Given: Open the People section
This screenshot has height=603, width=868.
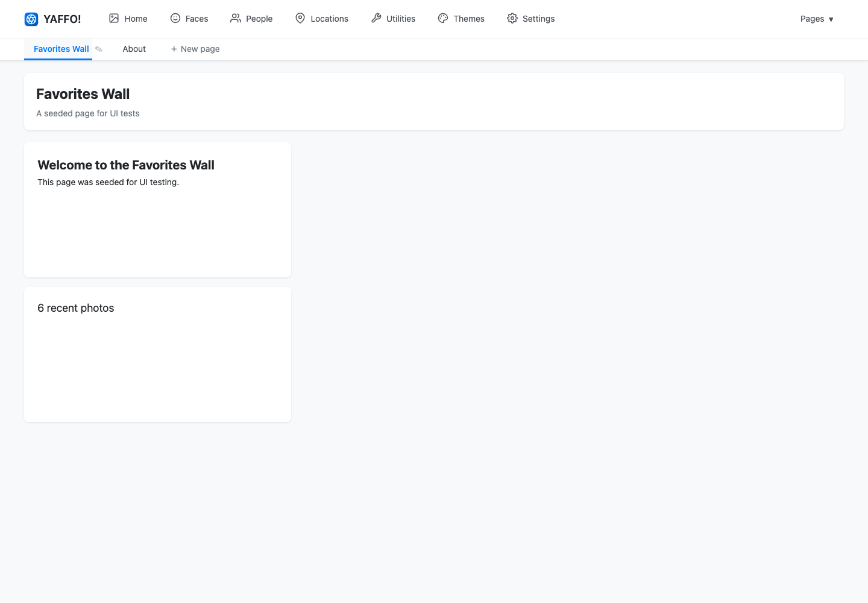Looking at the screenshot, I should pyautogui.click(x=251, y=19).
